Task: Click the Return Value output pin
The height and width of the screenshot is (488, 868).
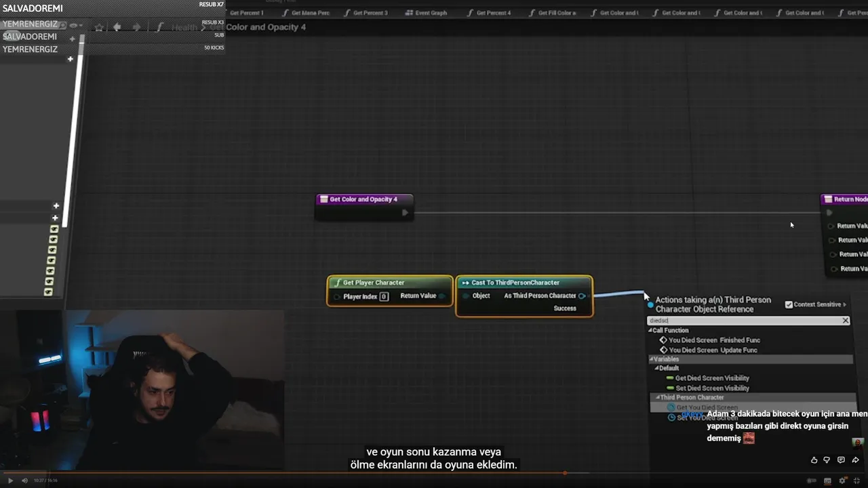Action: point(442,296)
